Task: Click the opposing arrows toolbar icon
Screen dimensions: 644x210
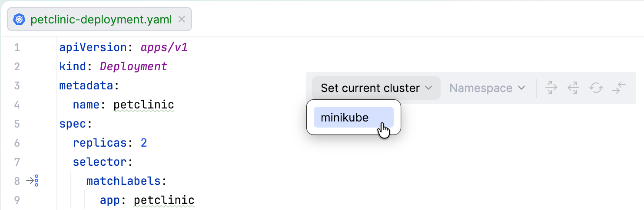Action: [618, 88]
